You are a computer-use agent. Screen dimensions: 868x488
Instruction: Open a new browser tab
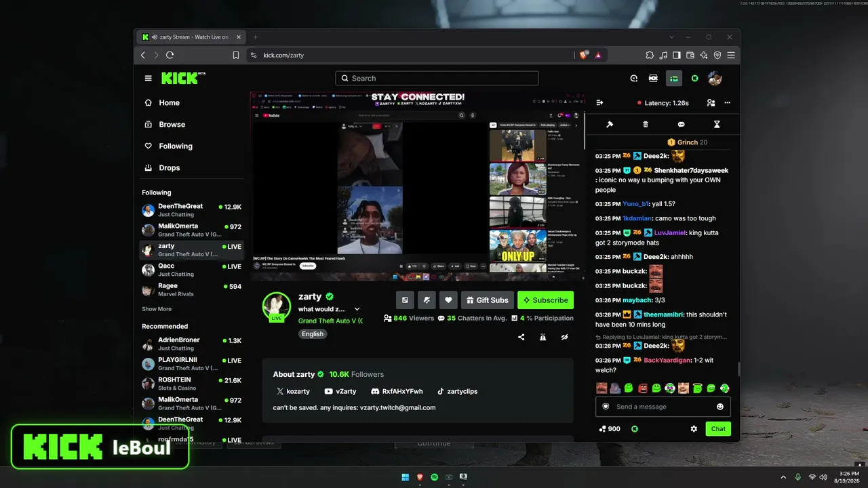(x=255, y=37)
